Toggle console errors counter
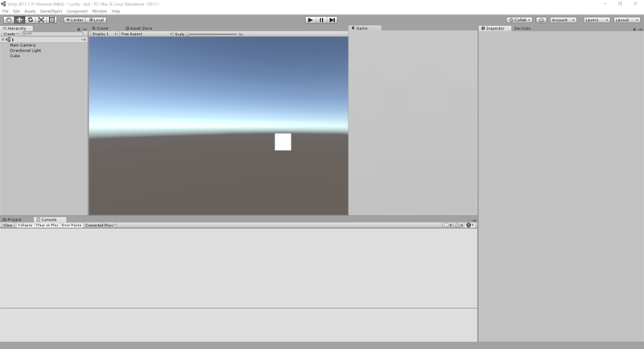The width and height of the screenshot is (644, 349). [470, 225]
